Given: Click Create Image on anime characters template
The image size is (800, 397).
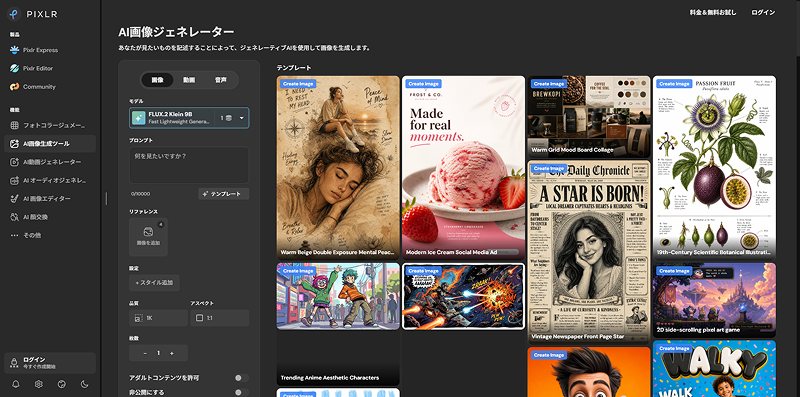Looking at the screenshot, I should coord(298,271).
